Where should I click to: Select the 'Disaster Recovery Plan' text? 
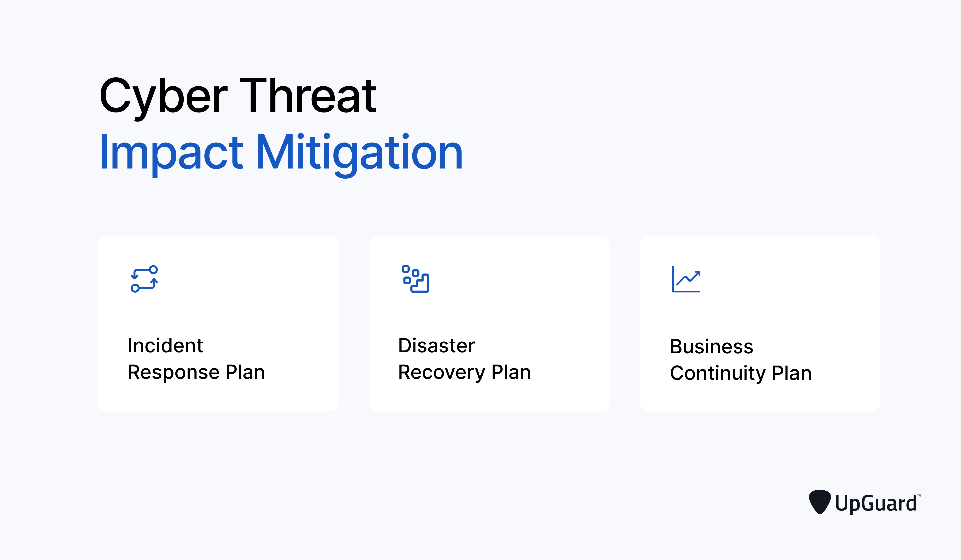[464, 359]
